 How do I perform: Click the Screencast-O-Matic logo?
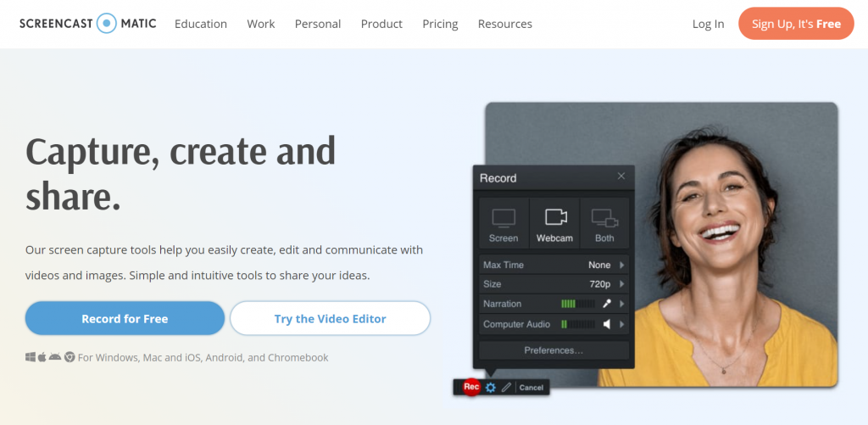click(88, 23)
